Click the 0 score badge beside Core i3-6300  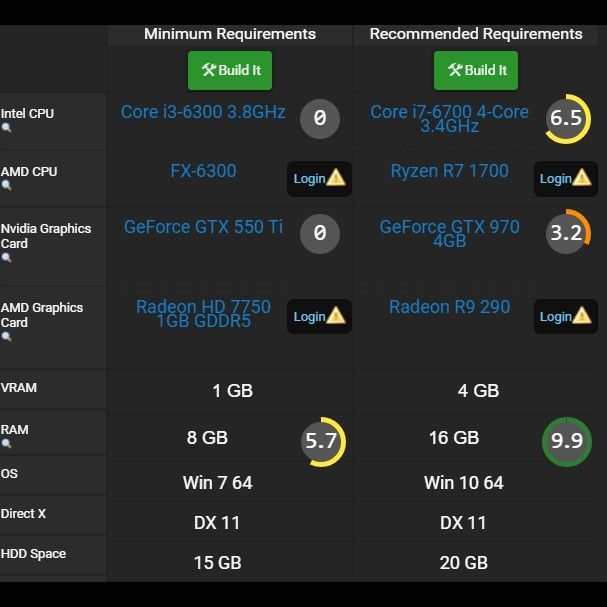click(320, 118)
